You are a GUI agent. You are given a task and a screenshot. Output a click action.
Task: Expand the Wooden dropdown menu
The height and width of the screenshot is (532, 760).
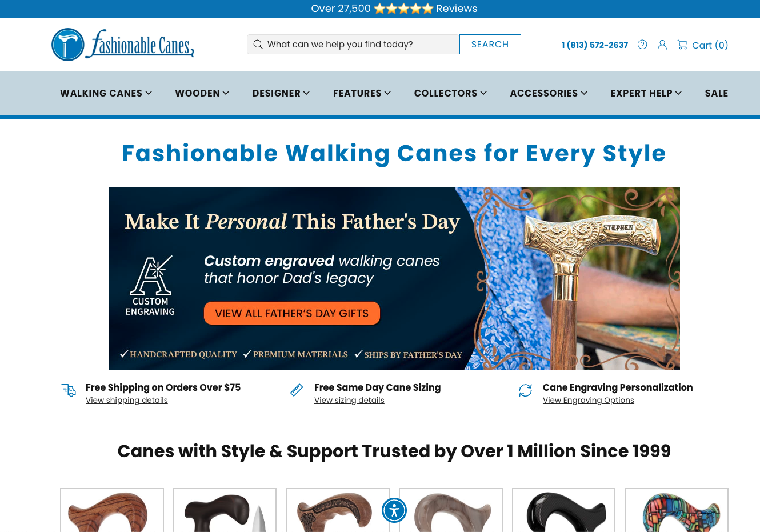tap(202, 93)
